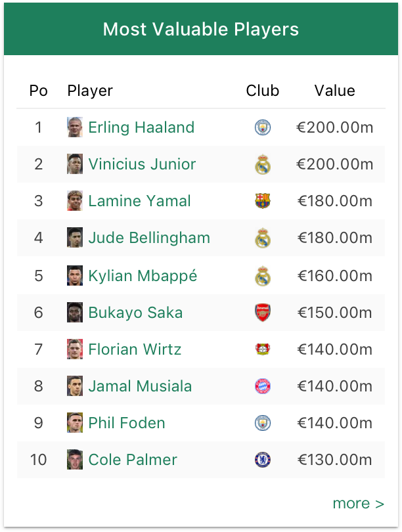Image resolution: width=402 pixels, height=532 pixels.
Task: Click Real Madrid crest beside Vinicius Junior
Action: tap(263, 164)
